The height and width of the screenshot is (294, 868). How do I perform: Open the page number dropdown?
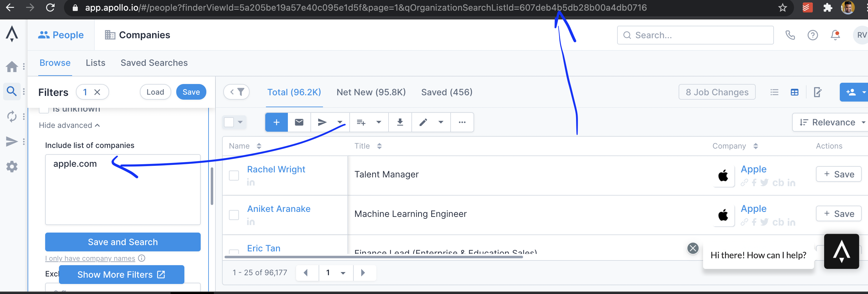[x=343, y=273]
